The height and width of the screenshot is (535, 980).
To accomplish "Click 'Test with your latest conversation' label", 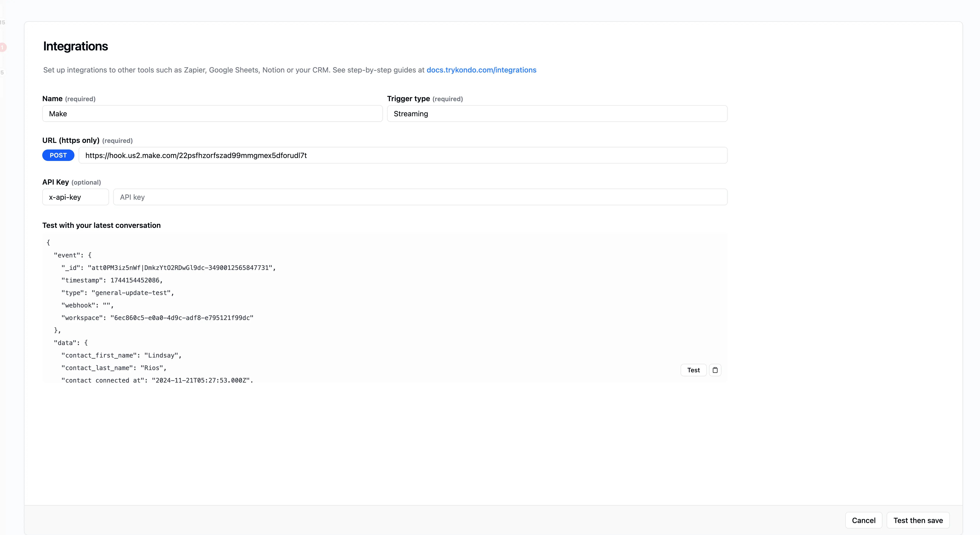I will click(x=102, y=225).
